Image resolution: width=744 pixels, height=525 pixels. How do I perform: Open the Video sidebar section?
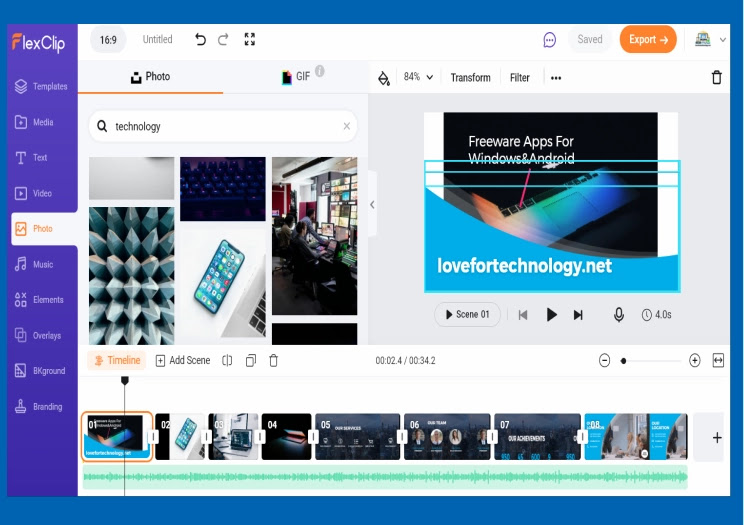pyautogui.click(x=33, y=193)
